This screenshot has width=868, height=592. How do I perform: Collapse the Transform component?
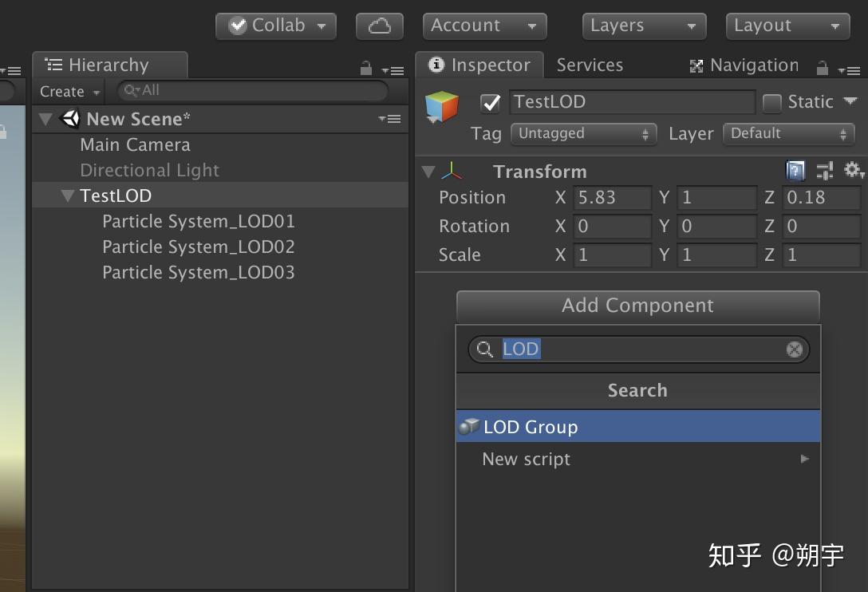(x=428, y=172)
